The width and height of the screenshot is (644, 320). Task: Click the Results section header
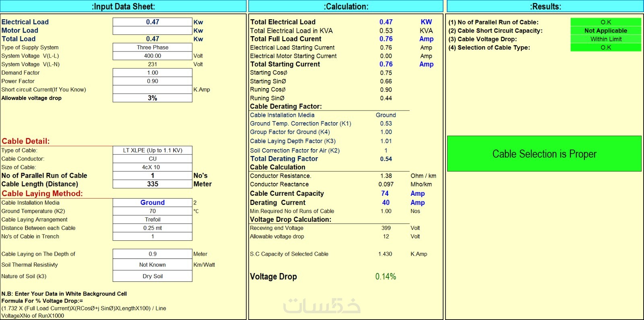[x=545, y=6]
